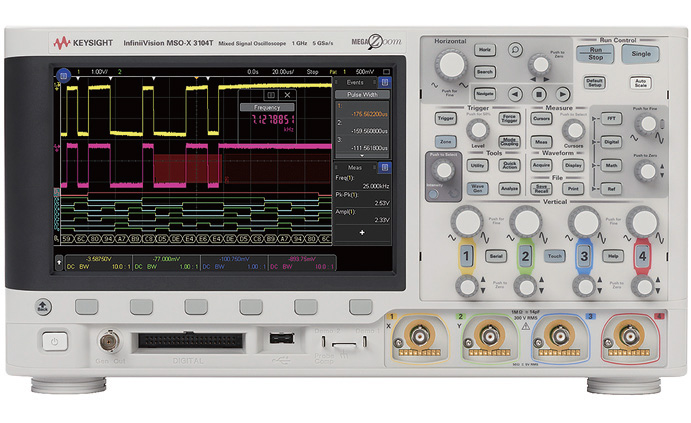Hit the navigate backward arrow key

[x=515, y=94]
